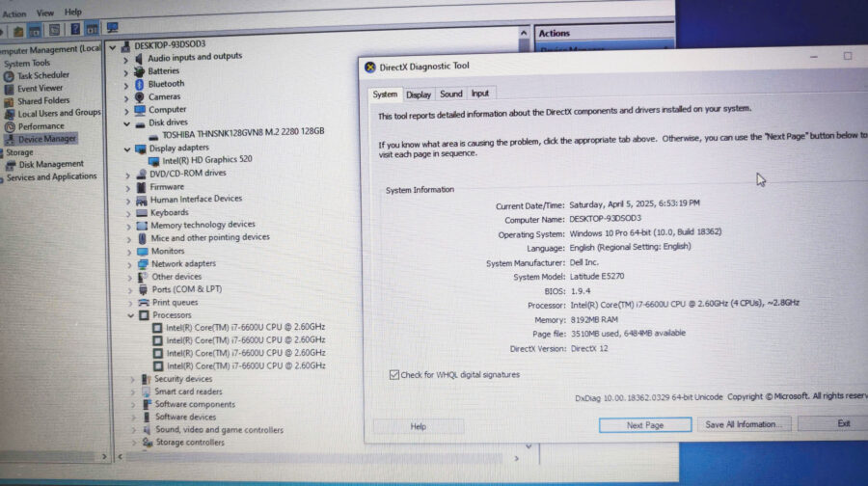Toggle Check for WHQL digital signatures
The height and width of the screenshot is (486, 868).
394,375
